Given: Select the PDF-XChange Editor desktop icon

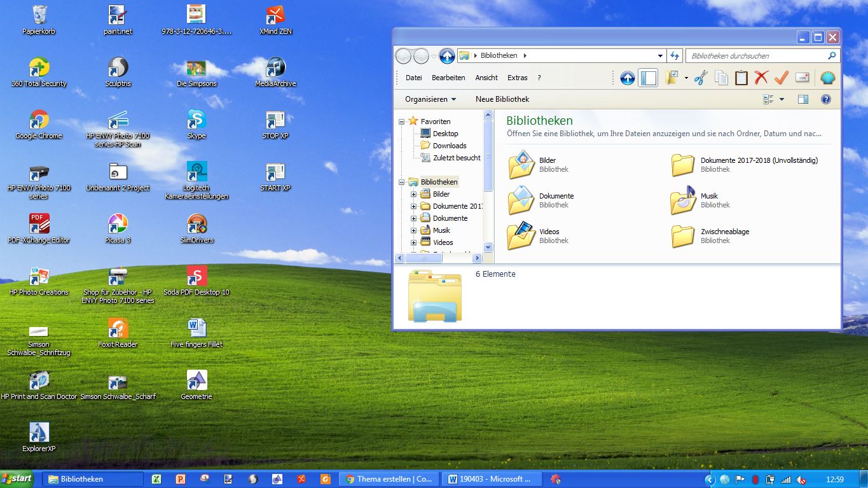Looking at the screenshot, I should (x=39, y=228).
